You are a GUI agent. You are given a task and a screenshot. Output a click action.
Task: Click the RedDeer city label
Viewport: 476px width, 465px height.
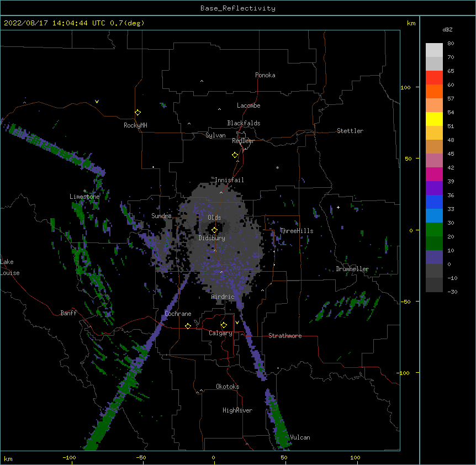pyautogui.click(x=243, y=141)
